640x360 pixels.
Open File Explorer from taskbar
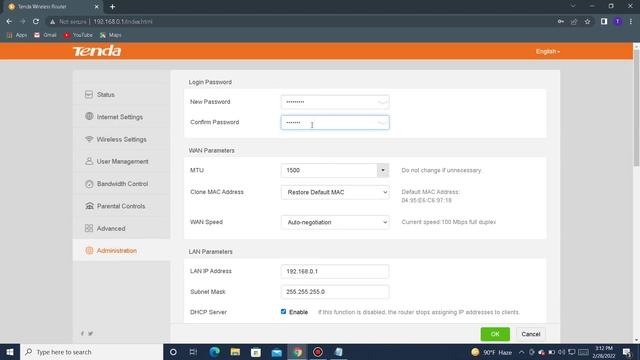pos(235,352)
